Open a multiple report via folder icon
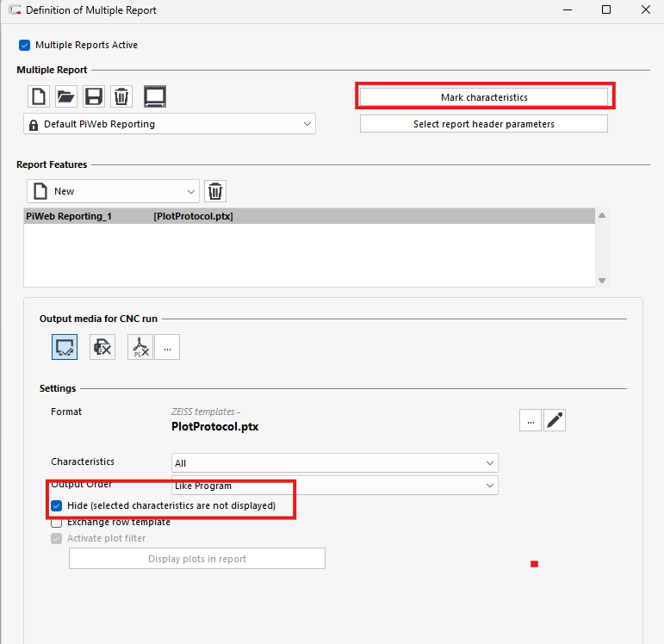The image size is (664, 644). pos(65,96)
